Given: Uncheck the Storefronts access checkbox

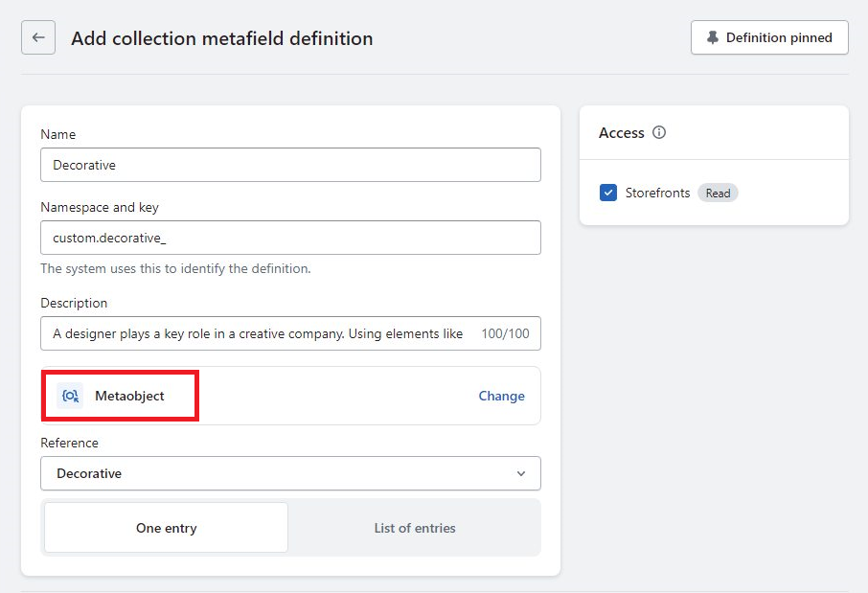Looking at the screenshot, I should point(607,193).
